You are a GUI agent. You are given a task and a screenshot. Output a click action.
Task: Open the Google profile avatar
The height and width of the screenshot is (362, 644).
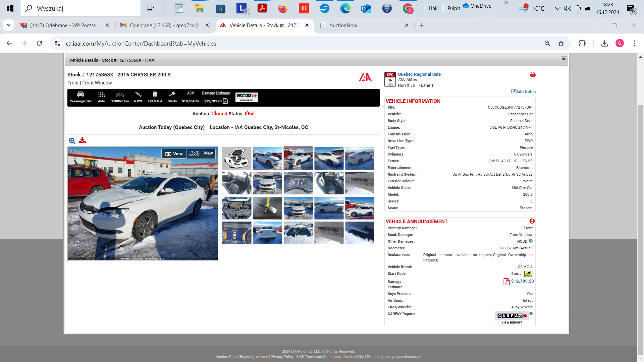620,43
